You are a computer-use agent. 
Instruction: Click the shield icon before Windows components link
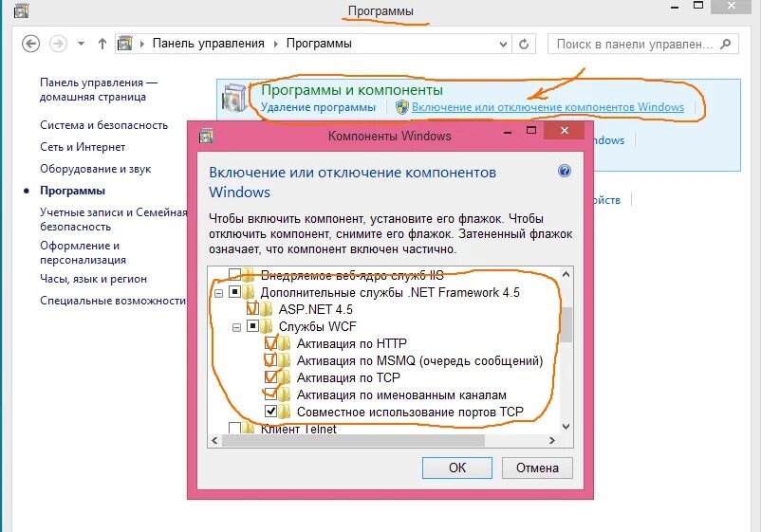click(402, 107)
